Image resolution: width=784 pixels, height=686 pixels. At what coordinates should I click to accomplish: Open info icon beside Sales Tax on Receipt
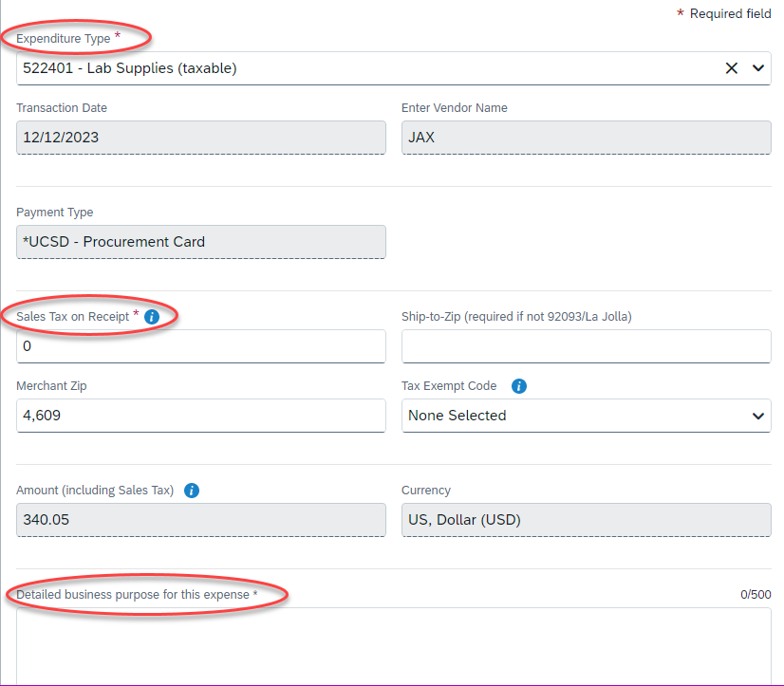point(152,317)
